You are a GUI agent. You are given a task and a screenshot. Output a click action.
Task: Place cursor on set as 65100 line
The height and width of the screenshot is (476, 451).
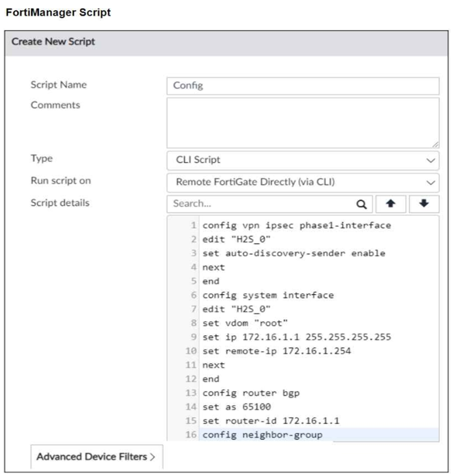(x=236, y=407)
